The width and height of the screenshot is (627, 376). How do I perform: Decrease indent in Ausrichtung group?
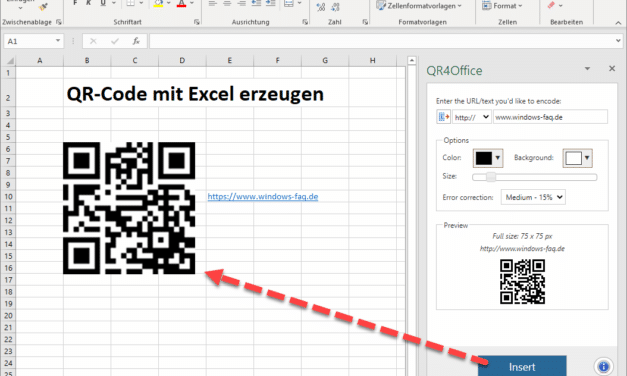pyautogui.click(x=256, y=4)
